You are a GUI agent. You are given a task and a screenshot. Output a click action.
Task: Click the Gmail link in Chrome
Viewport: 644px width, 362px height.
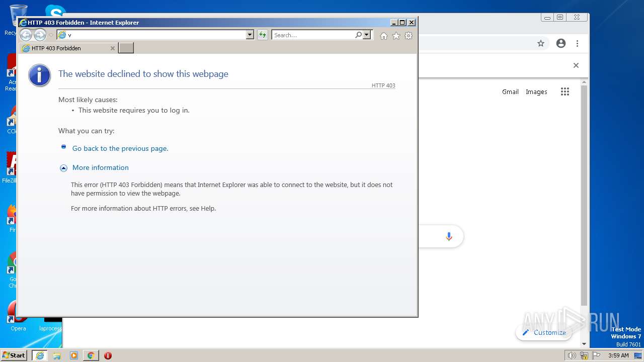(x=510, y=92)
